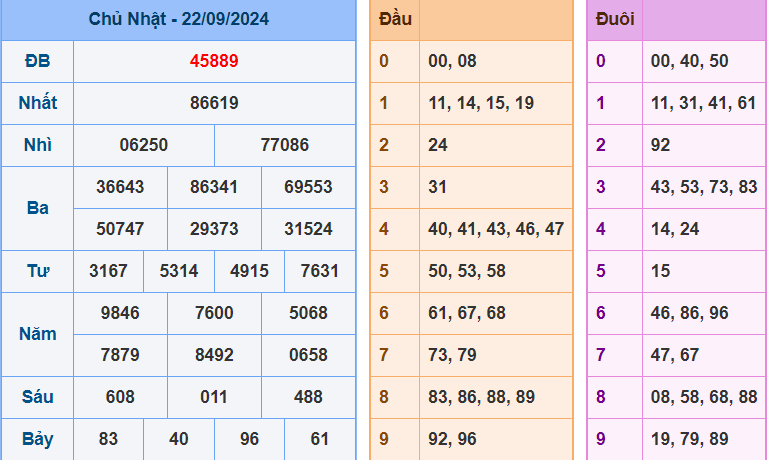Click the Năm prize number 7600
The height and width of the screenshot is (460, 768).
click(x=214, y=313)
